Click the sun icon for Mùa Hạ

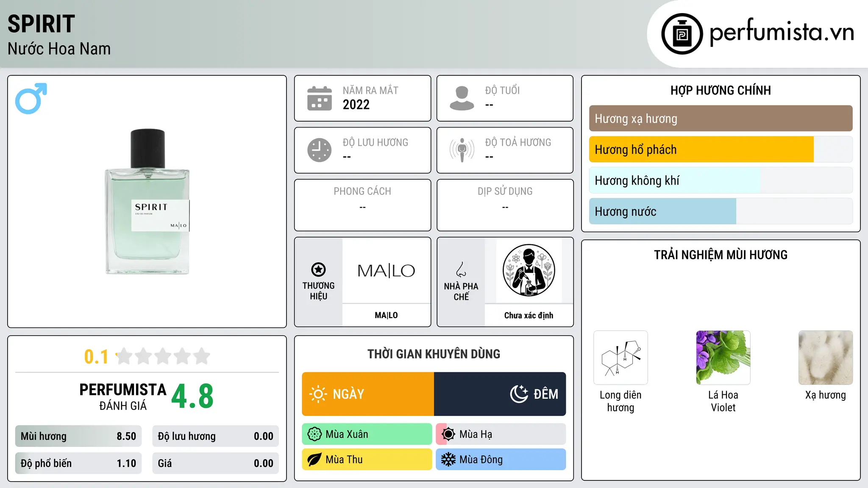[x=448, y=434]
